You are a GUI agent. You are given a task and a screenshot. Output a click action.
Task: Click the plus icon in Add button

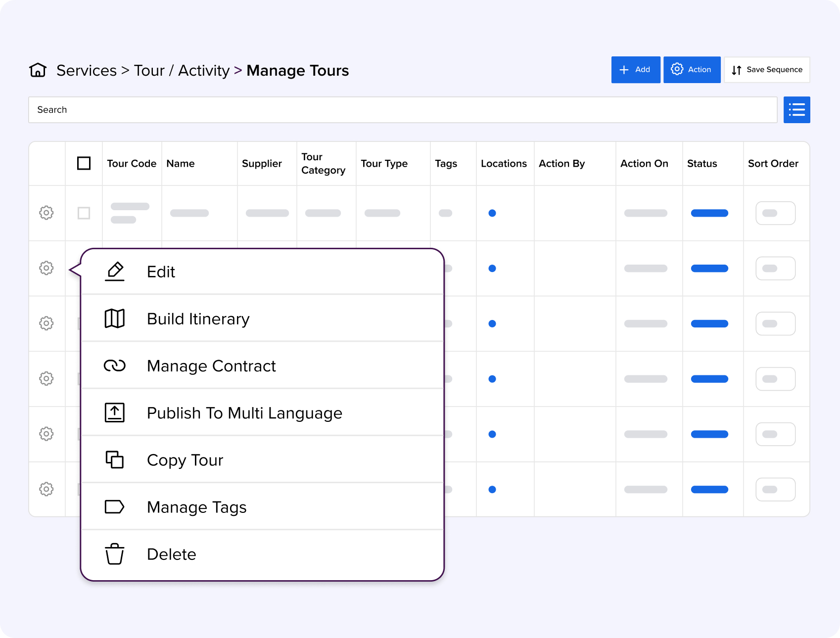click(x=624, y=70)
